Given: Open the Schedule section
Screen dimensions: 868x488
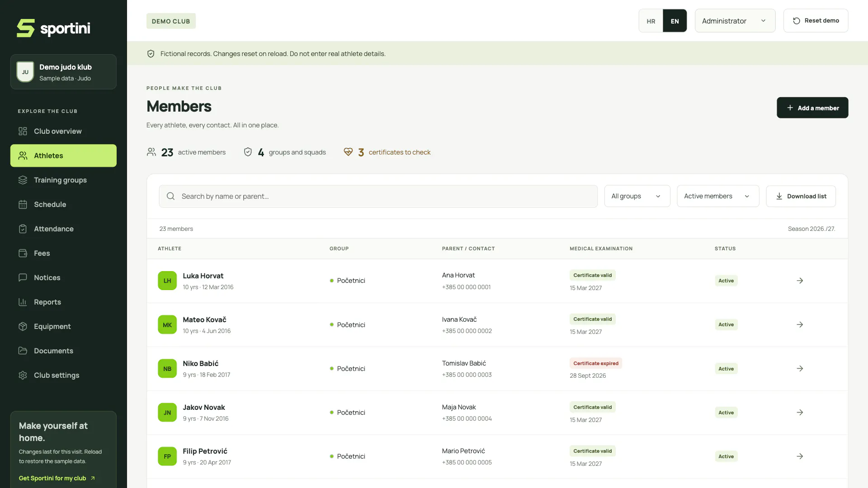Looking at the screenshot, I should [63, 204].
